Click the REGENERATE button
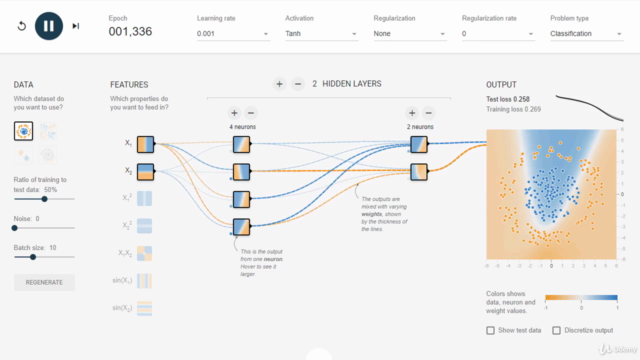This screenshot has height=360, width=640. 44,282
